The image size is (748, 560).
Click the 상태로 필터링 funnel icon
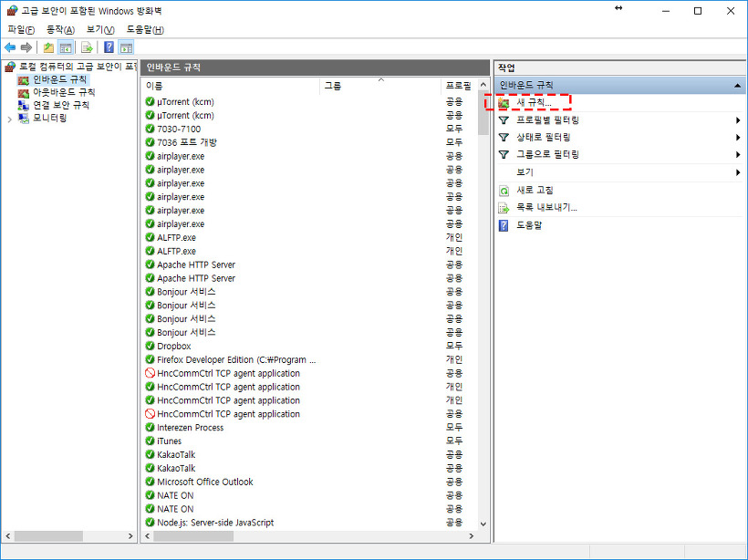(504, 138)
